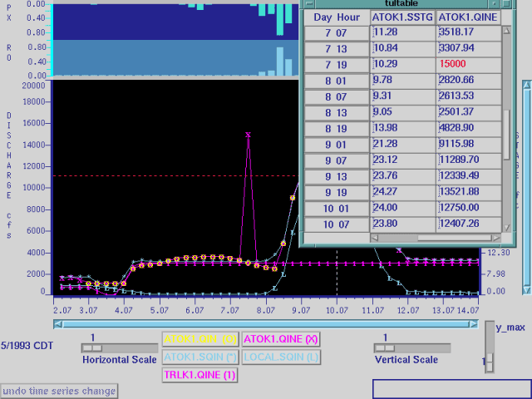
Task: Click the up arrow of plot right-side scrollbar
Action: [526, 85]
